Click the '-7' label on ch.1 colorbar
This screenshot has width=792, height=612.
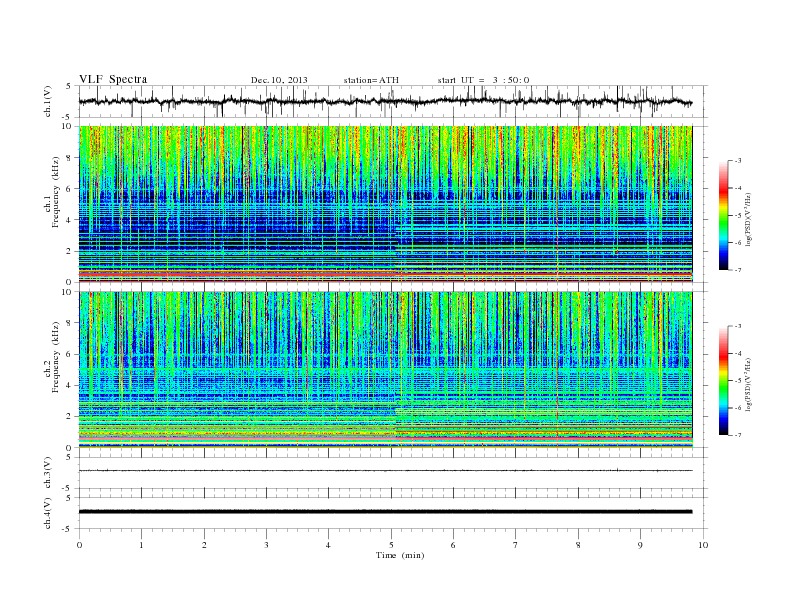coord(738,270)
